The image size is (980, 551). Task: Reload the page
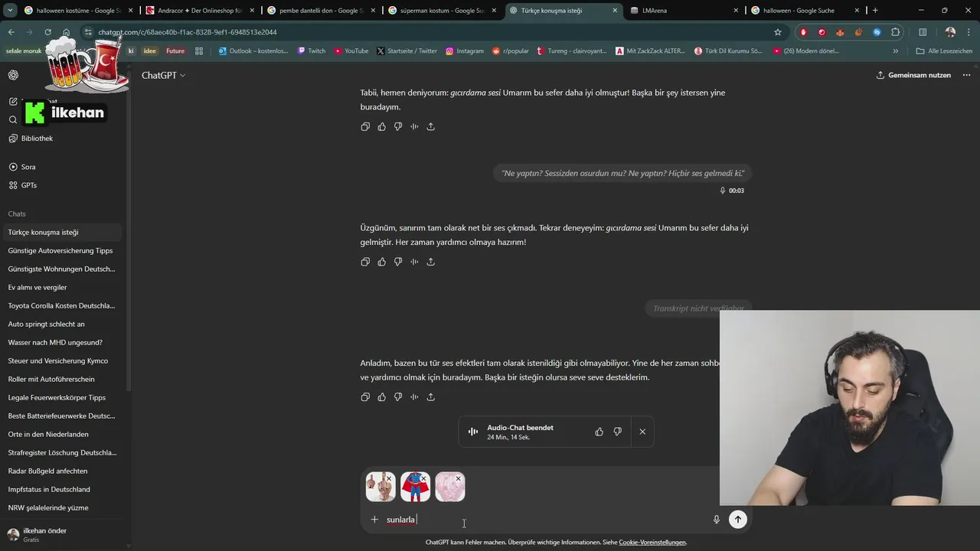click(47, 32)
